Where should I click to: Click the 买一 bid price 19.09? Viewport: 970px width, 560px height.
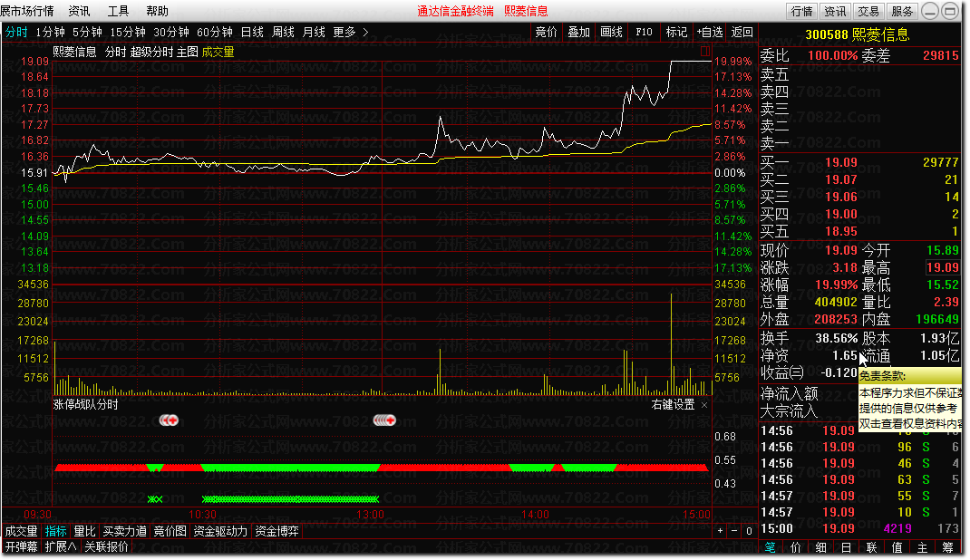tap(841, 162)
